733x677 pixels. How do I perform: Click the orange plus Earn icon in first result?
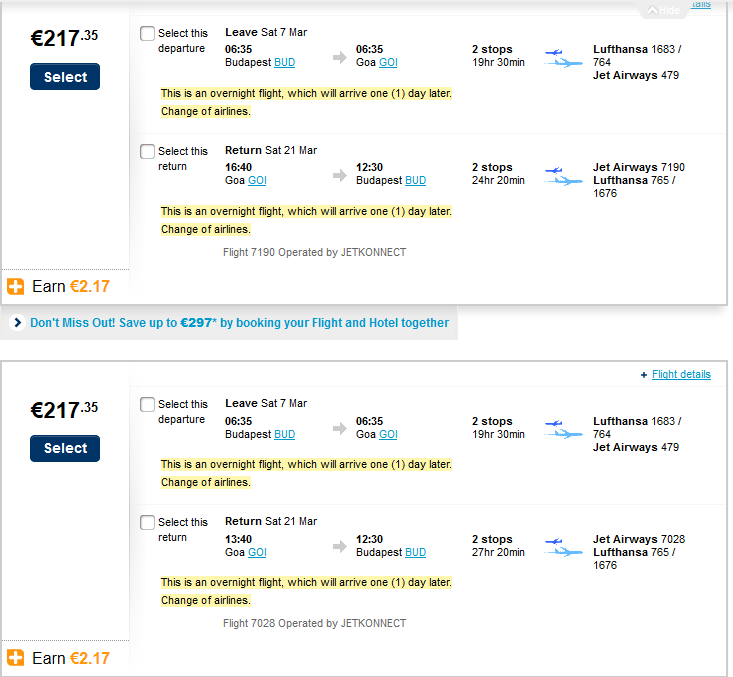[x=15, y=286]
